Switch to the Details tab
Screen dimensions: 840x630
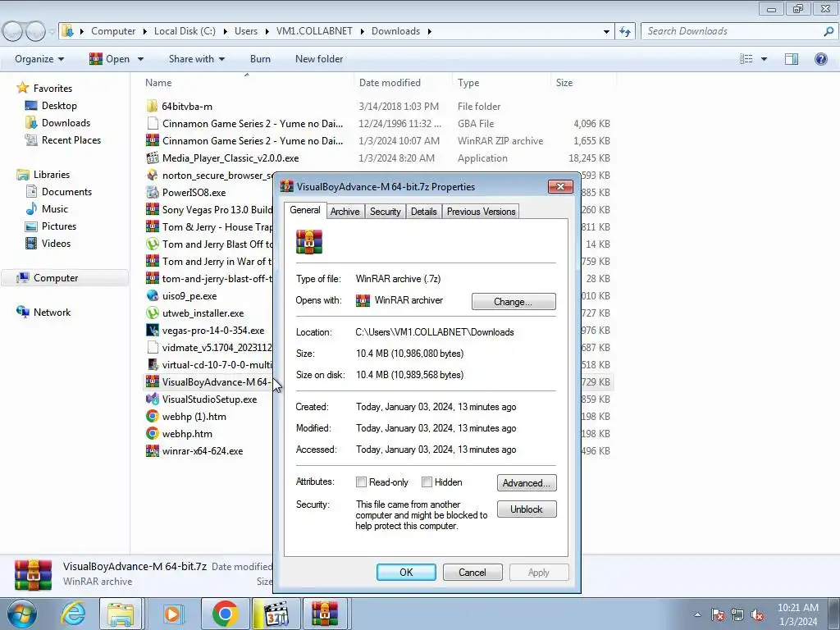pos(424,212)
